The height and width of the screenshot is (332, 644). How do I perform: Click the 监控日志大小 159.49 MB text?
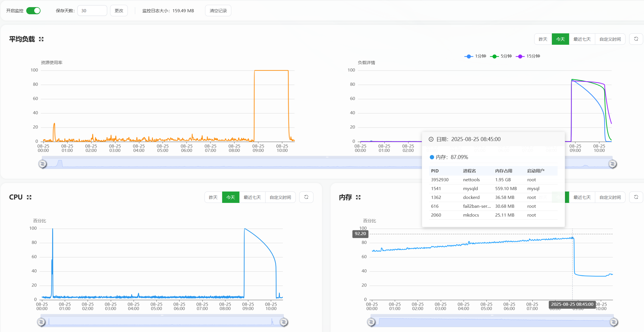[168, 11]
